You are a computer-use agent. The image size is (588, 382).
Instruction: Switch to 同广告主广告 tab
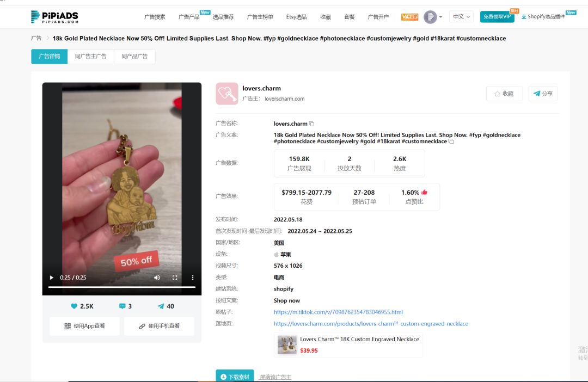pos(90,57)
